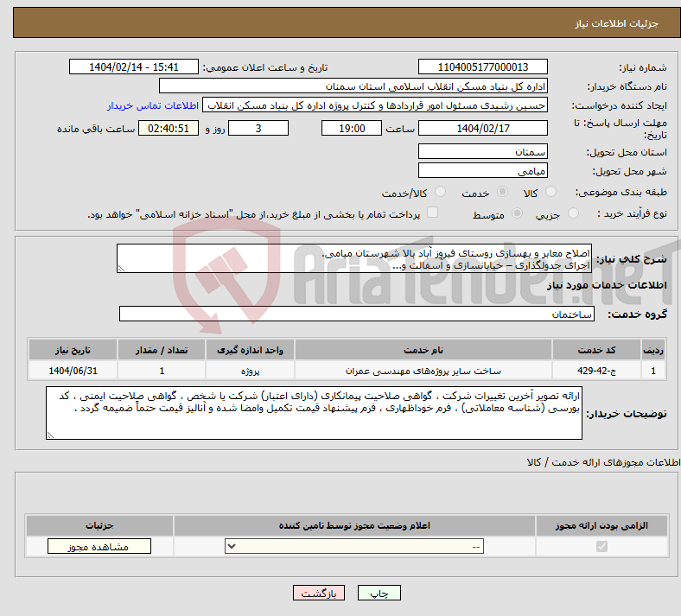Click the delivery province field سمنان
The image size is (681, 616).
[483, 151]
